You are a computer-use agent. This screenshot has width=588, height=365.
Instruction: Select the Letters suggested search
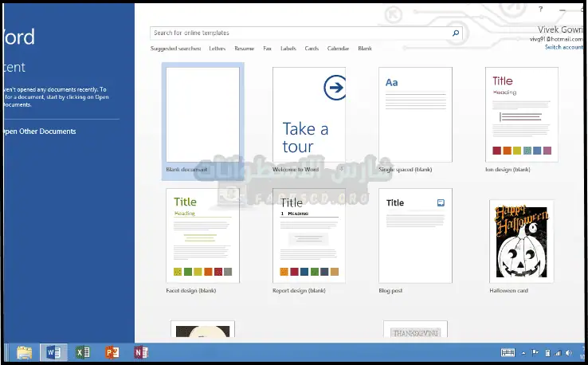click(217, 49)
